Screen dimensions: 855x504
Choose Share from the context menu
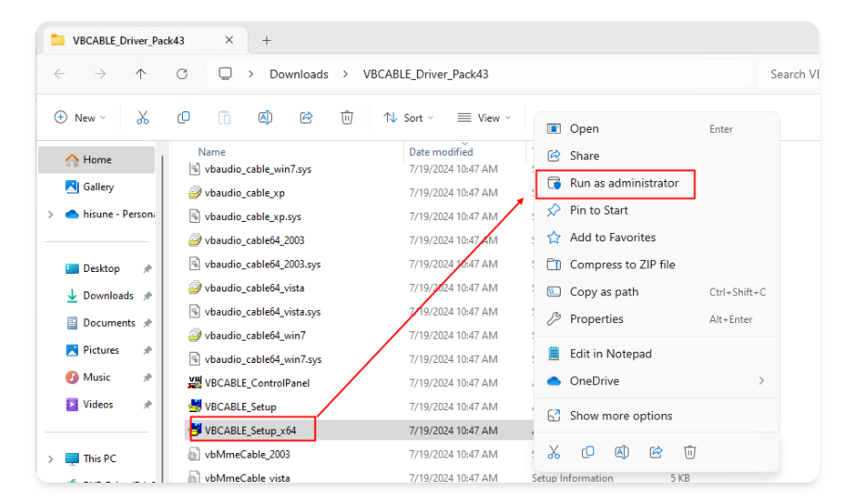click(x=657, y=156)
